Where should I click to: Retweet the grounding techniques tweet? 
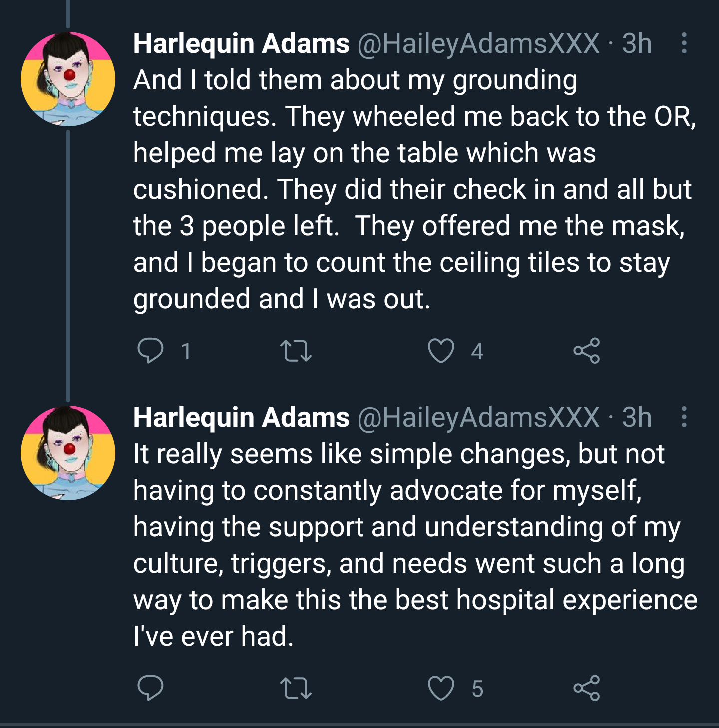point(296,351)
